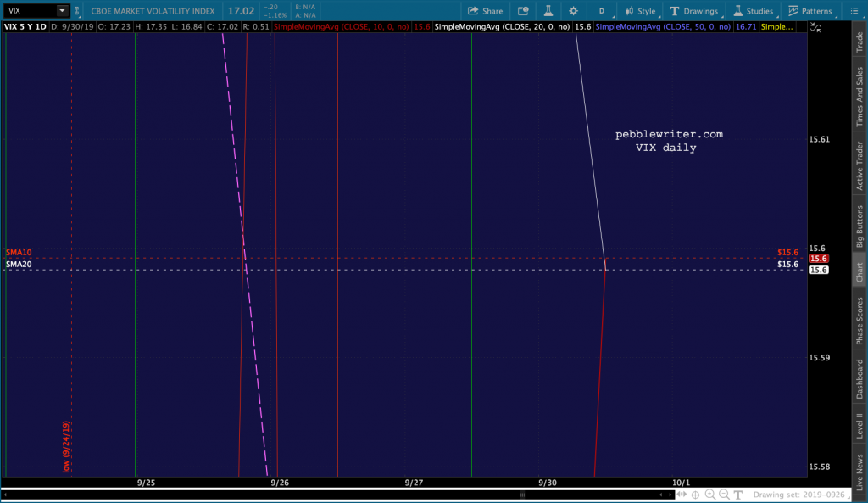The height and width of the screenshot is (503, 868).
Task: Open the Patterns menu
Action: point(810,11)
